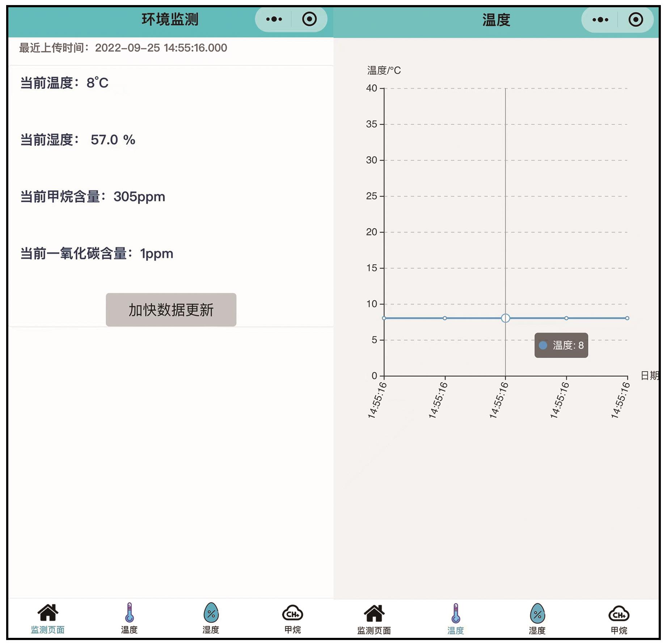
Task: Select highlighted center data point on chart
Action: click(506, 318)
